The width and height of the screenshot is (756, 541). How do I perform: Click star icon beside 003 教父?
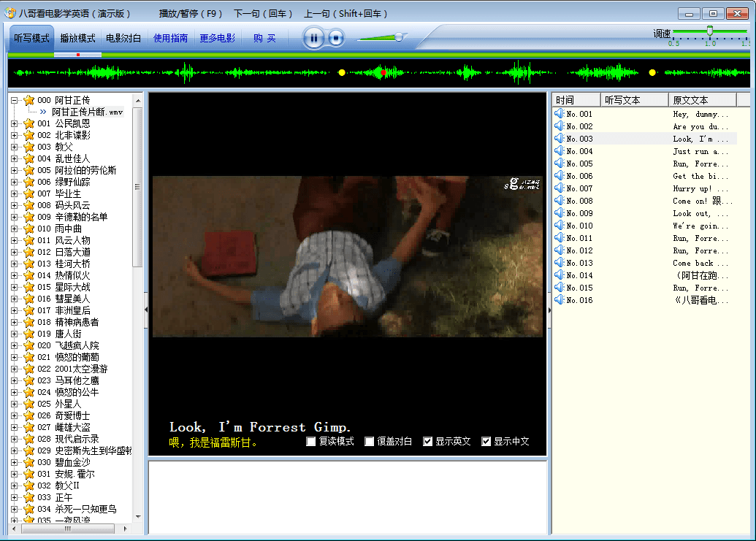(x=29, y=147)
